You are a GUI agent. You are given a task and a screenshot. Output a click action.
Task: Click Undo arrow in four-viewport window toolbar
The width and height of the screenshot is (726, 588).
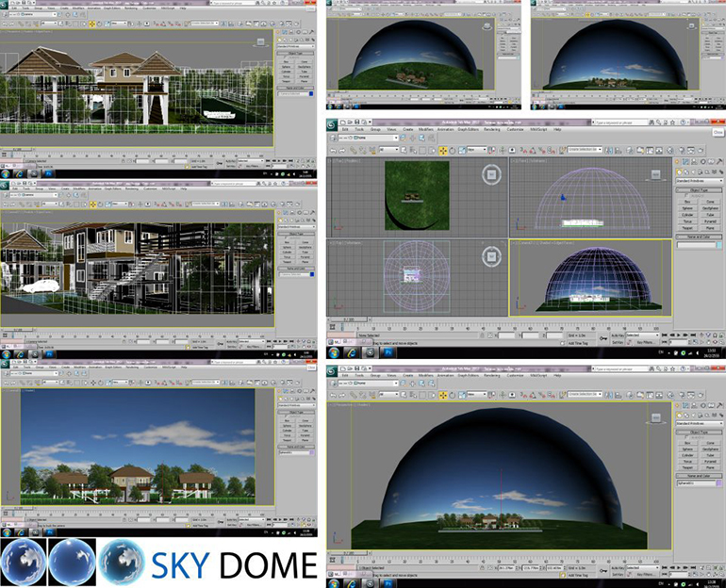333,150
